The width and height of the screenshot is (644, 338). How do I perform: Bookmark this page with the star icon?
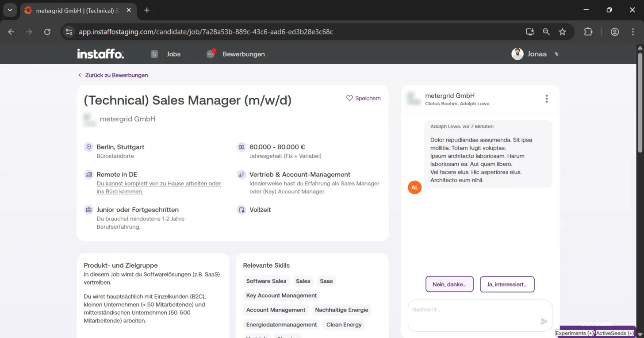(562, 32)
